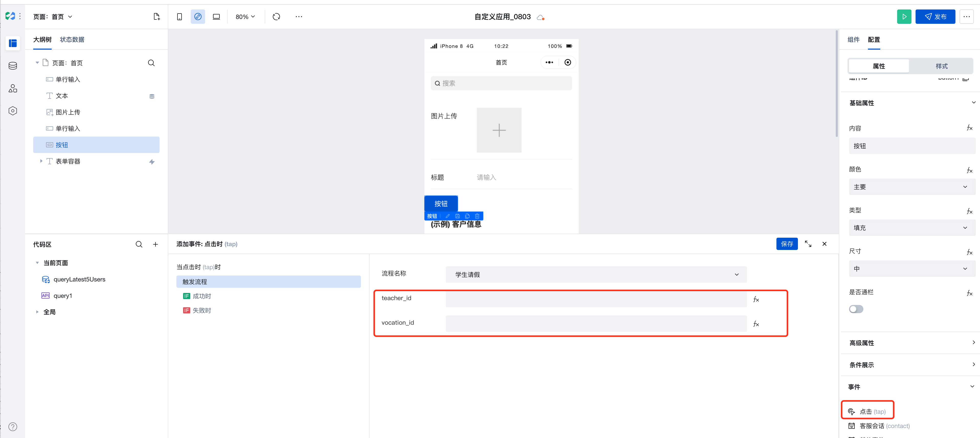The image size is (980, 438).
Task: Add new item in code area
Action: click(155, 244)
